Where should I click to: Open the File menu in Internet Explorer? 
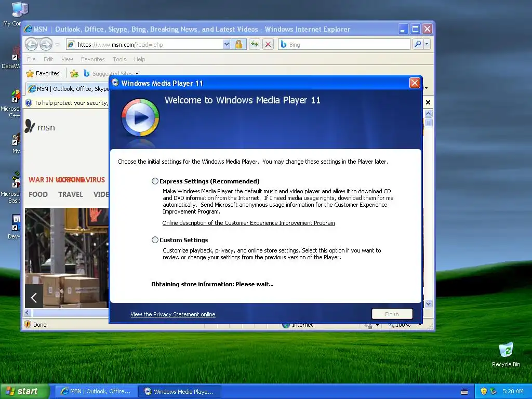(x=31, y=59)
